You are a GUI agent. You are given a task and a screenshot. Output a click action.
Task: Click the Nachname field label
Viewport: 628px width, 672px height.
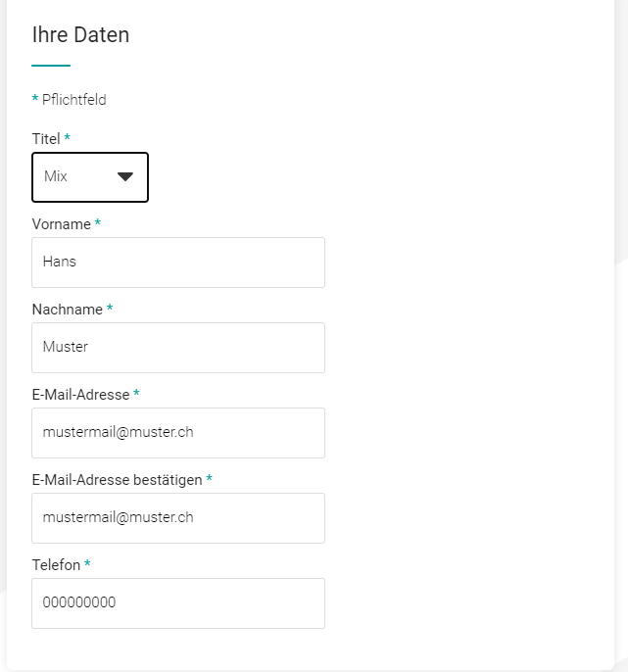click(68, 310)
